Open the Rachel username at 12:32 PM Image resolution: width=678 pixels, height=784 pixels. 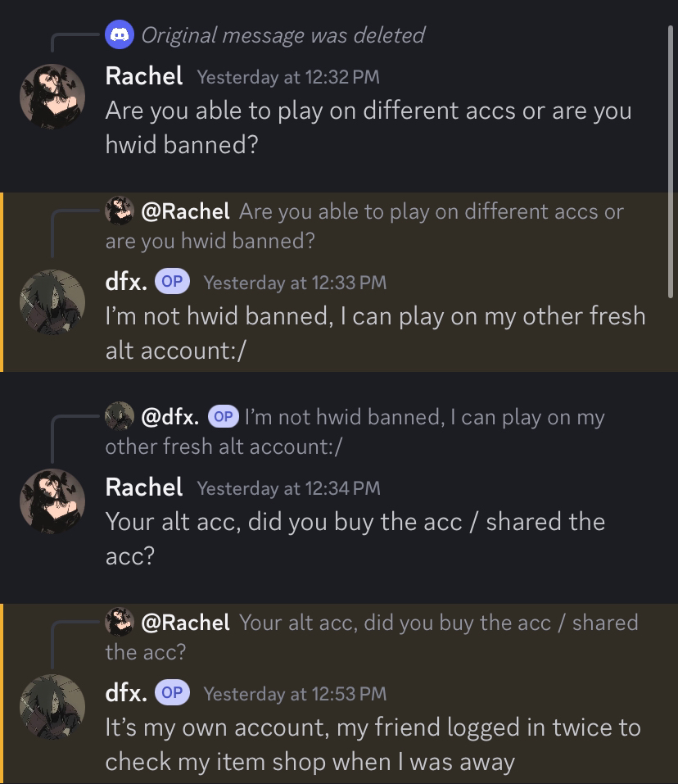144,76
